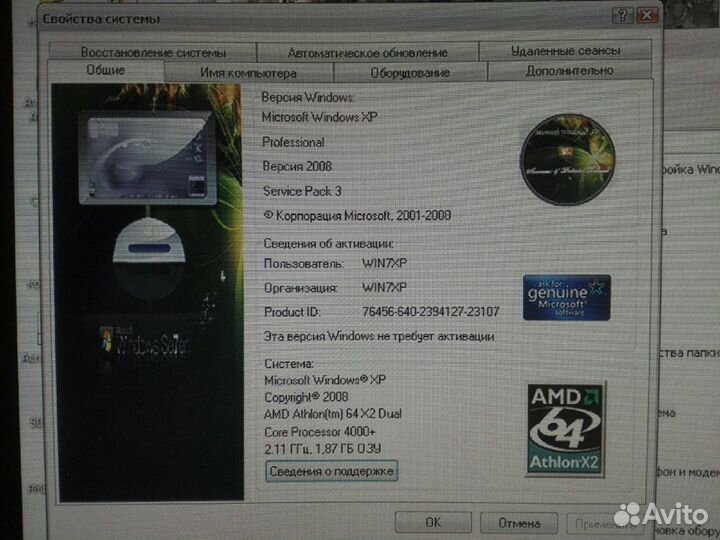Click the Корпорация Microsoft, 2001-2008 copyright line

[x=357, y=215]
